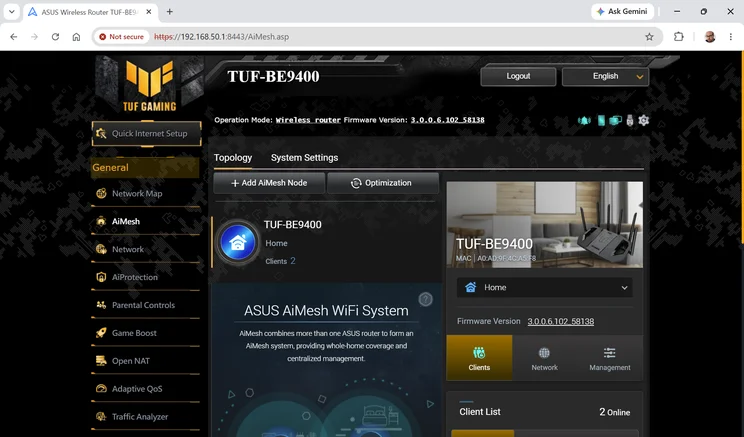This screenshot has width=744, height=437.
Task: Click the mobile app status icon
Action: click(601, 121)
